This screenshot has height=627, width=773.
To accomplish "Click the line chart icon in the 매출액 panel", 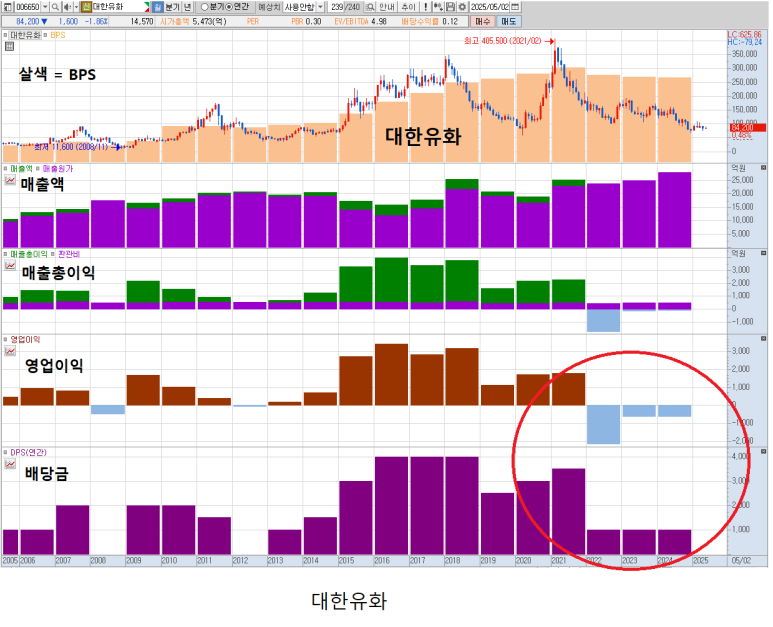I will coord(10,180).
